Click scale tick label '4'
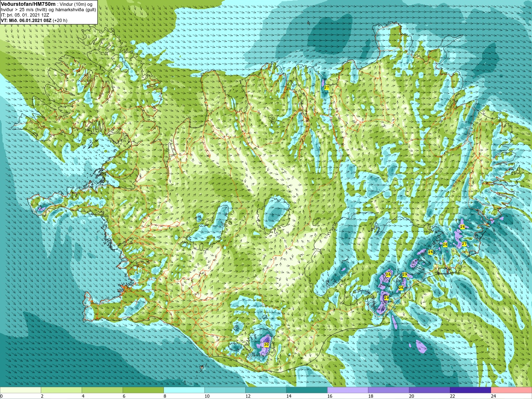 [83, 396]
